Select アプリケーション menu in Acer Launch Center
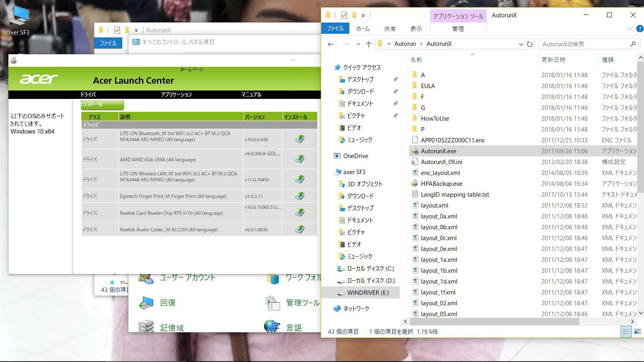This screenshot has width=644, height=362. click(176, 95)
